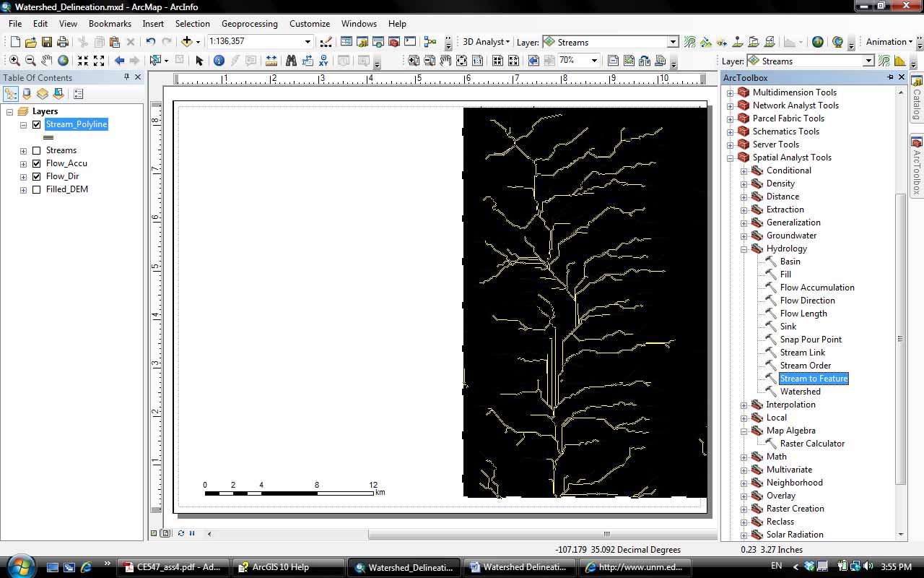Enable the Streams layer checkbox
The height and width of the screenshot is (578, 924).
(x=37, y=150)
